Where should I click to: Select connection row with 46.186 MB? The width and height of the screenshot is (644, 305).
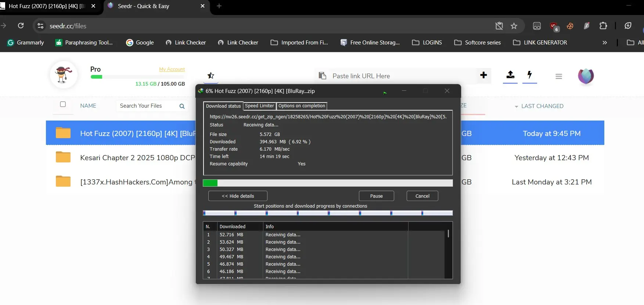point(324,272)
